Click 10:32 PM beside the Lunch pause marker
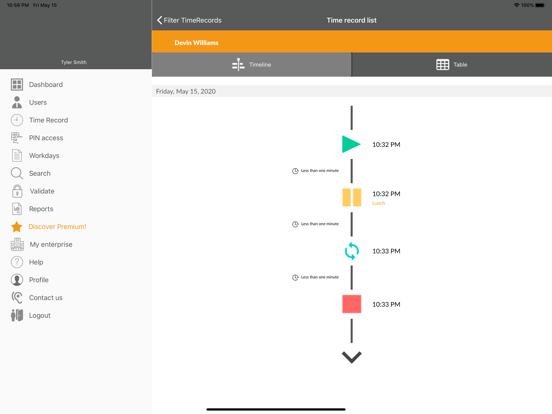The width and height of the screenshot is (552, 414). [386, 194]
